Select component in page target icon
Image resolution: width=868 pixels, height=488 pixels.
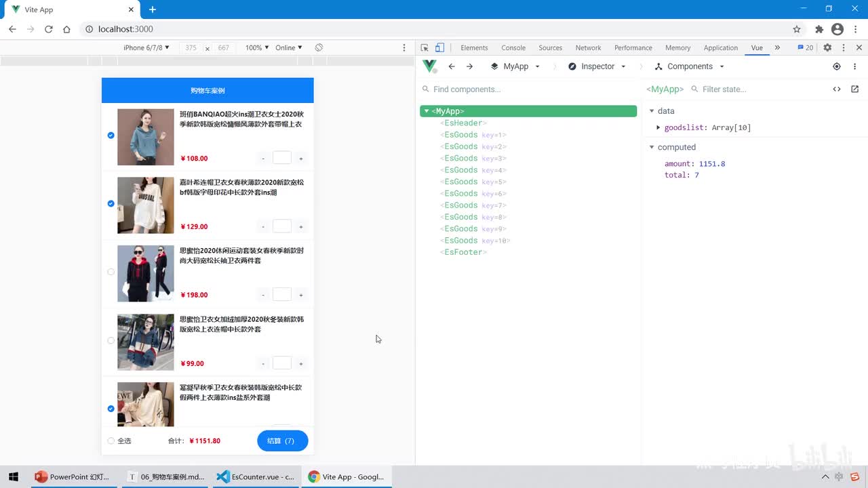[x=837, y=66]
